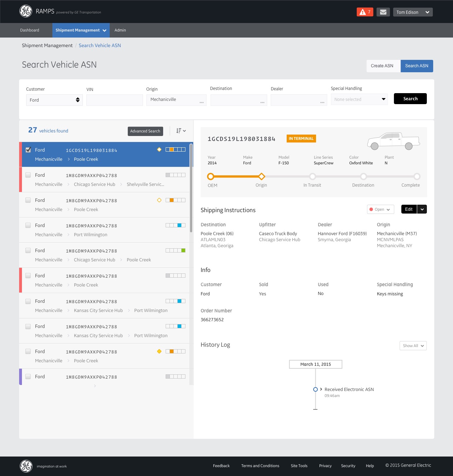Click the IN TERMINAL status badge
453x476 pixels.
pos(301,138)
